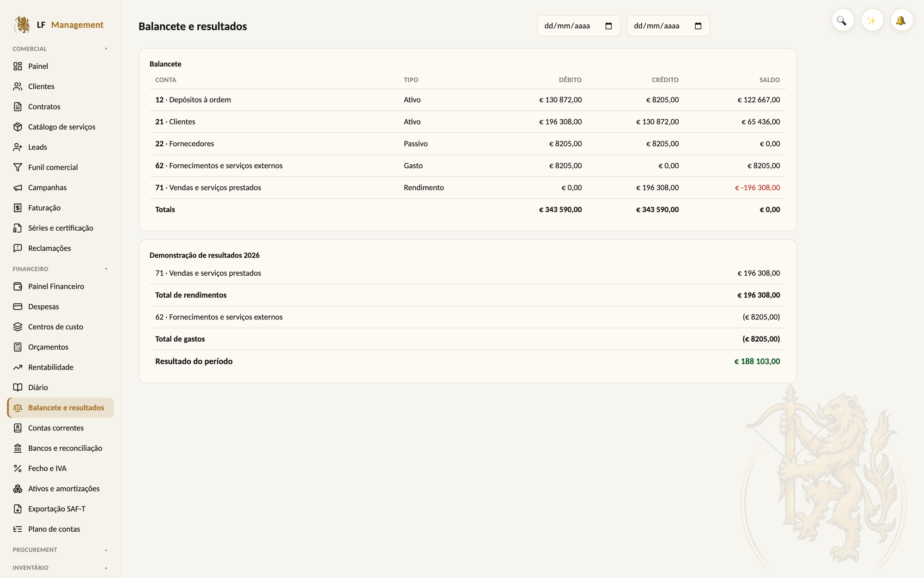The height and width of the screenshot is (578, 924).
Task: Open Plano de contas page
Action: [x=61, y=529]
